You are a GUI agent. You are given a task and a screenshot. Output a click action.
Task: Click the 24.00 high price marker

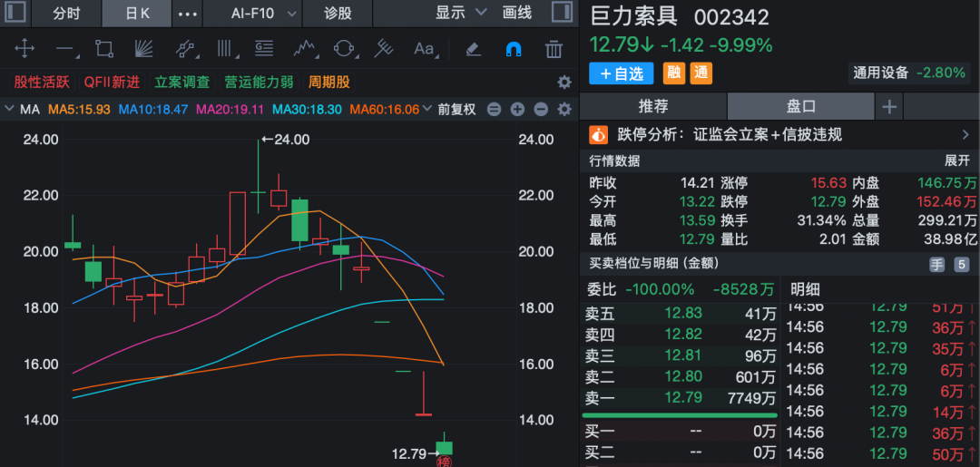coord(286,140)
